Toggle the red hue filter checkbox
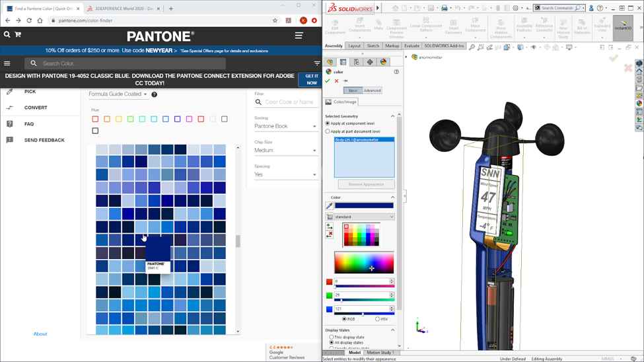This screenshot has width=644, height=362. [95, 119]
